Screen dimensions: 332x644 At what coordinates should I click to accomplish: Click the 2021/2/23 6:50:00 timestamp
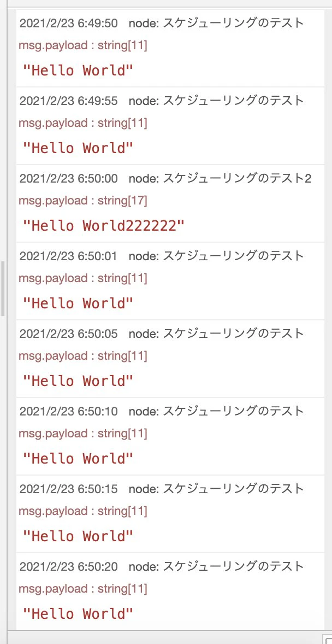click(x=69, y=178)
